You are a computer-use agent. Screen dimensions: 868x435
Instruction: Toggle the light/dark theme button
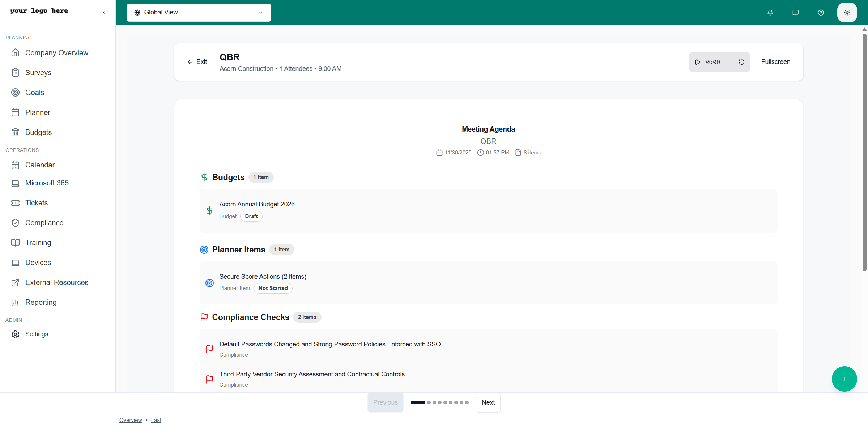(847, 13)
